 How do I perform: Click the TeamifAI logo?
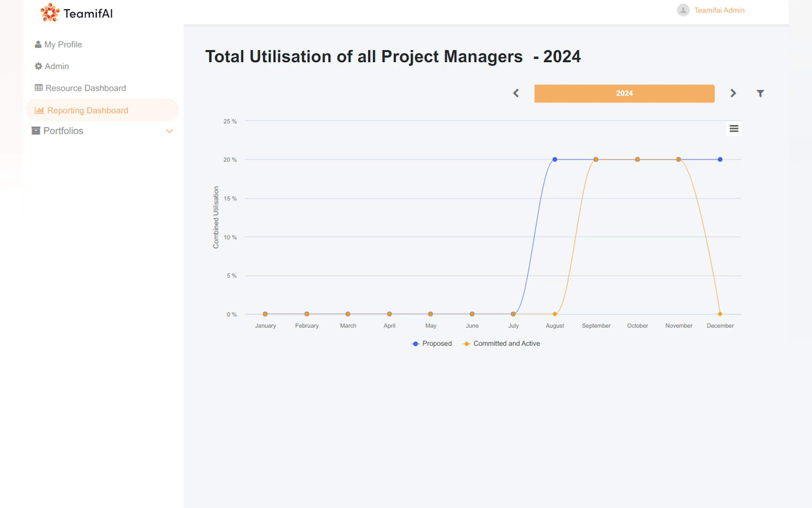click(x=76, y=13)
